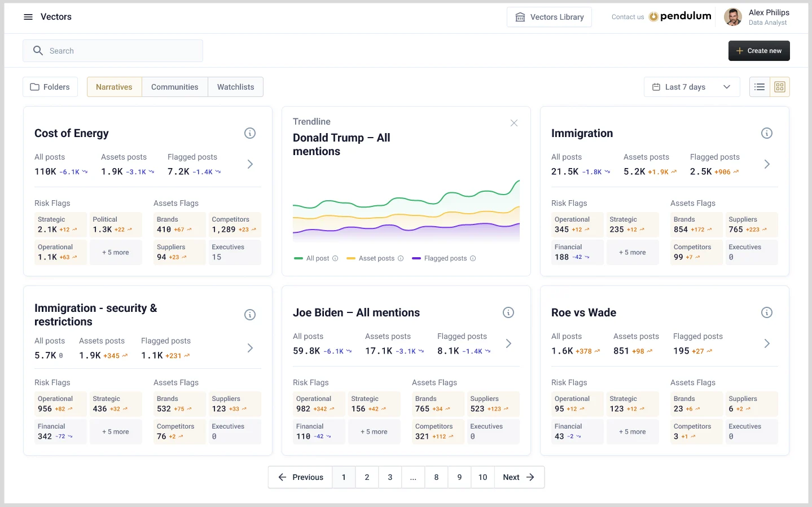Open the info tooltip on the Immigration card
The width and height of the screenshot is (812, 507).
[x=766, y=133]
